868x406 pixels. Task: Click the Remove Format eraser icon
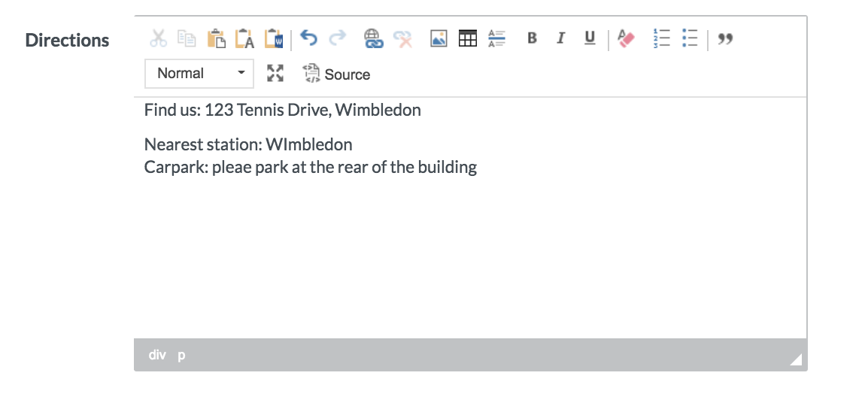pyautogui.click(x=626, y=38)
